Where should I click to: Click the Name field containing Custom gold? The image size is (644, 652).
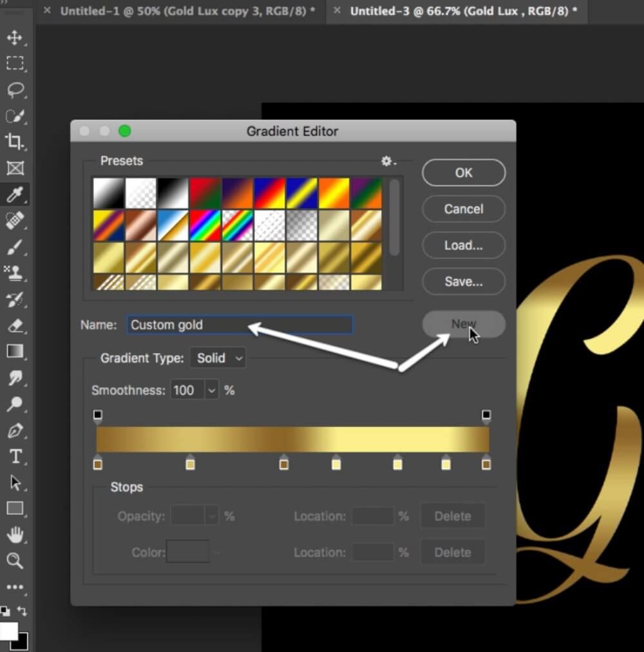pyautogui.click(x=240, y=325)
